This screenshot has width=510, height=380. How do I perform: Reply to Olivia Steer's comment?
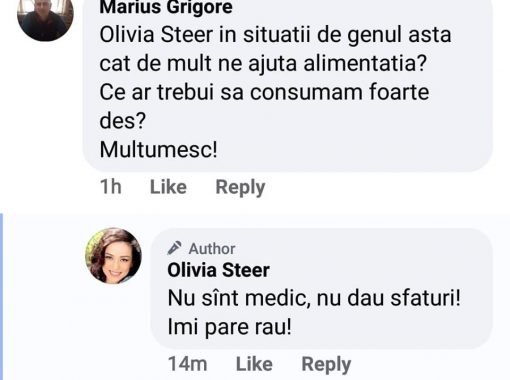tap(326, 364)
